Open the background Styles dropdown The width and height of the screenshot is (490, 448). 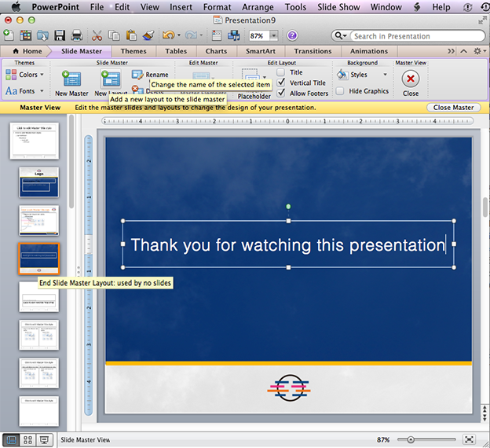pos(355,75)
